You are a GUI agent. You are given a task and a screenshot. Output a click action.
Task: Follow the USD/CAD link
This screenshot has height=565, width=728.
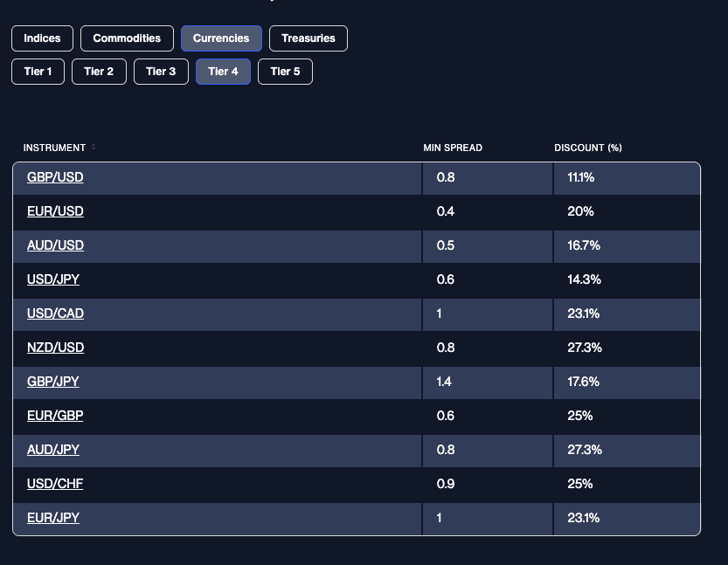pyautogui.click(x=55, y=314)
